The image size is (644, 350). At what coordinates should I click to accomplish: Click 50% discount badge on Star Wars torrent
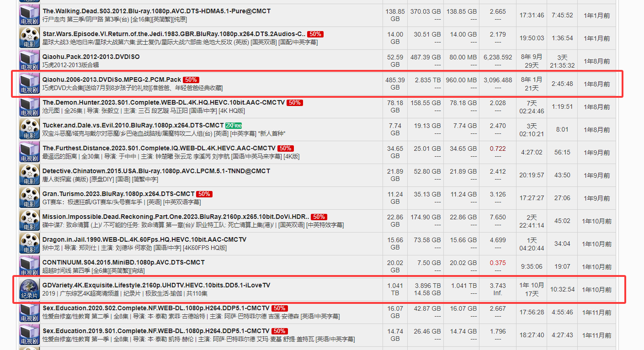[315, 34]
